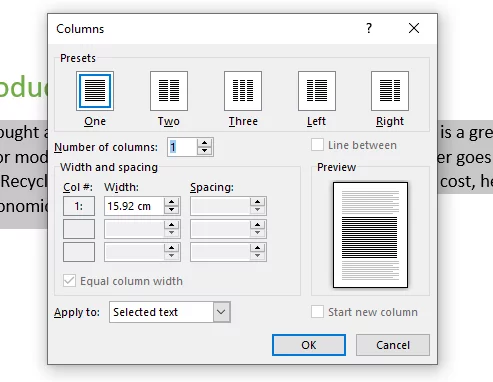Dismiss dialog with Cancel button
The height and width of the screenshot is (382, 493).
[x=393, y=345]
